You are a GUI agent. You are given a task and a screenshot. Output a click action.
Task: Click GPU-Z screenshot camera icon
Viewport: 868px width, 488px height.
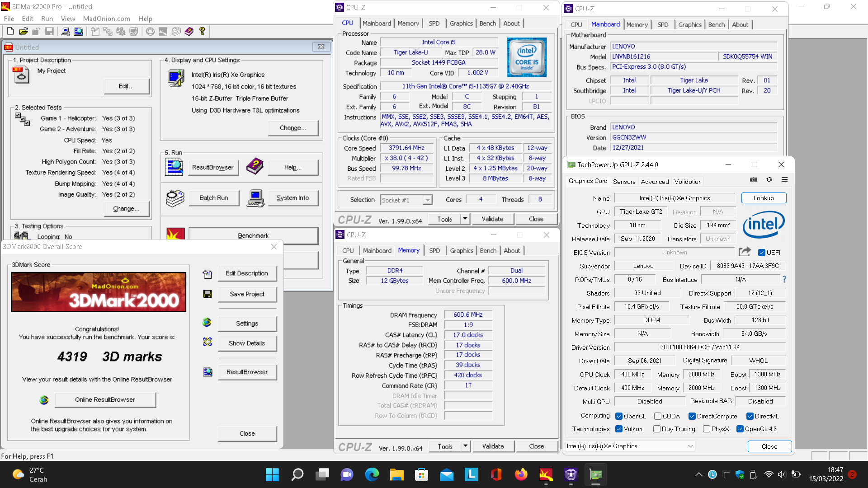pos(754,179)
